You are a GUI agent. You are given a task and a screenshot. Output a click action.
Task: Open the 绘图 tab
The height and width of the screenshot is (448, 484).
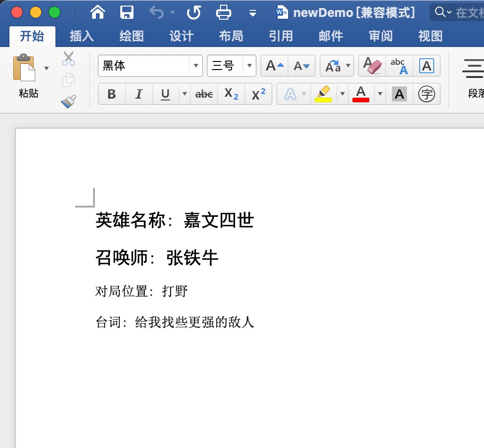pos(132,36)
